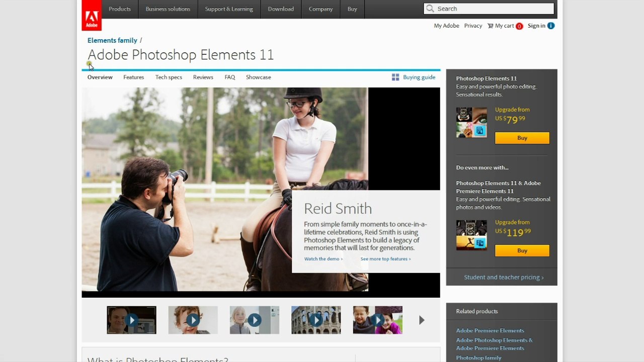Open the Download menu
The height and width of the screenshot is (362, 644).
[281, 9]
